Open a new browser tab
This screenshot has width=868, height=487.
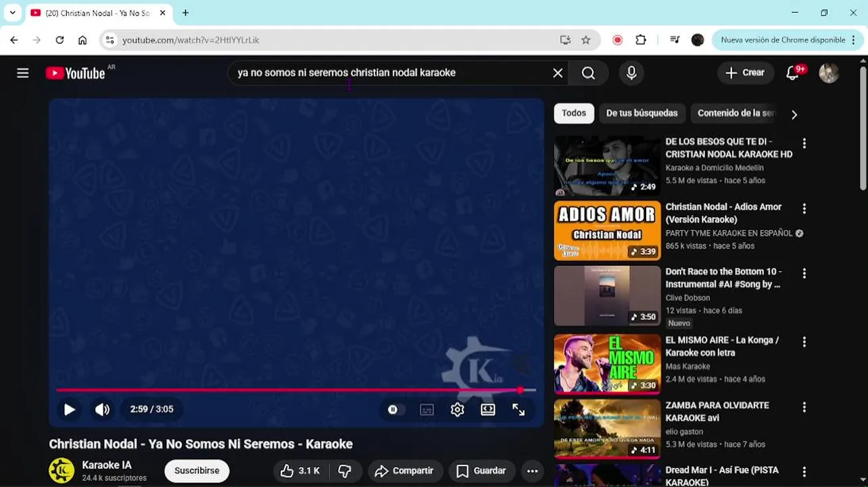185,13
